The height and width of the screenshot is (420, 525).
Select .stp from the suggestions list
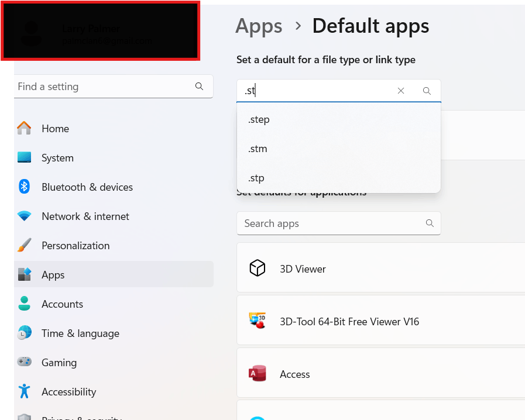[338, 178]
